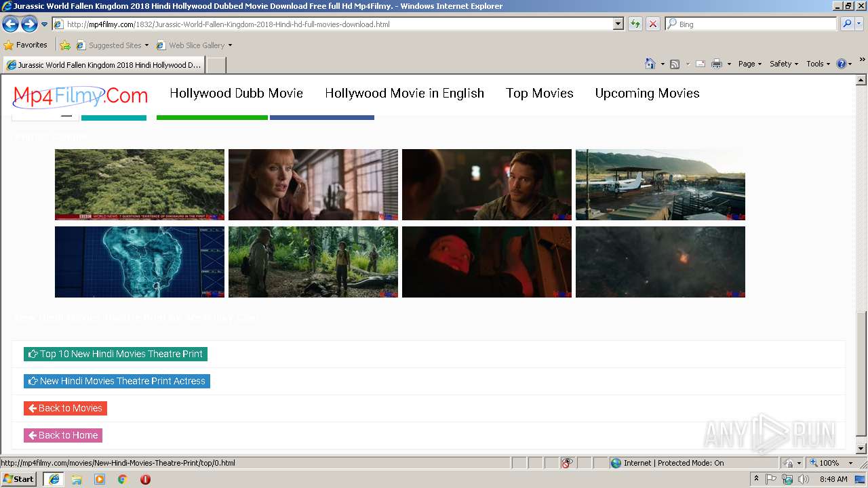This screenshot has width=868, height=488.
Task: Click the address bar URL field
Action: click(x=332, y=24)
